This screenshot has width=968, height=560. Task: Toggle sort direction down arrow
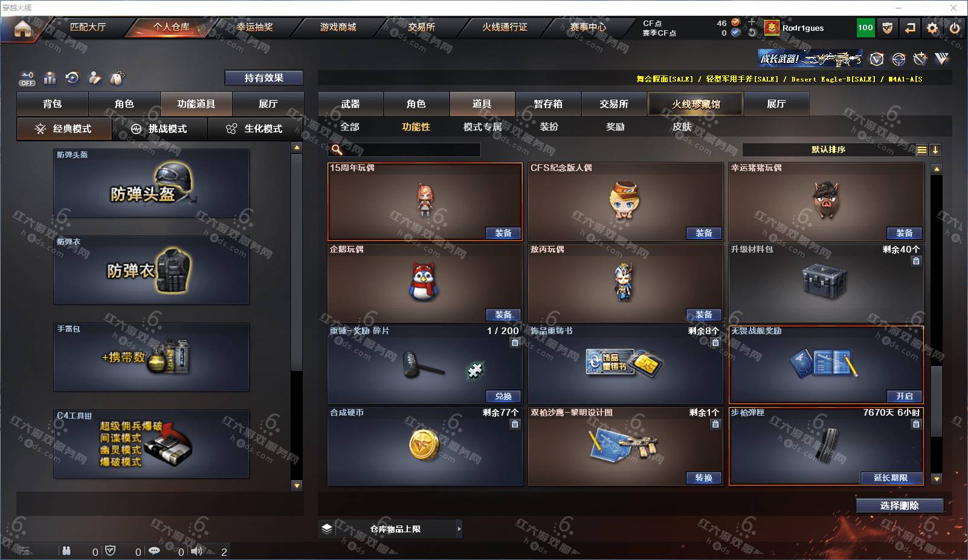(935, 150)
